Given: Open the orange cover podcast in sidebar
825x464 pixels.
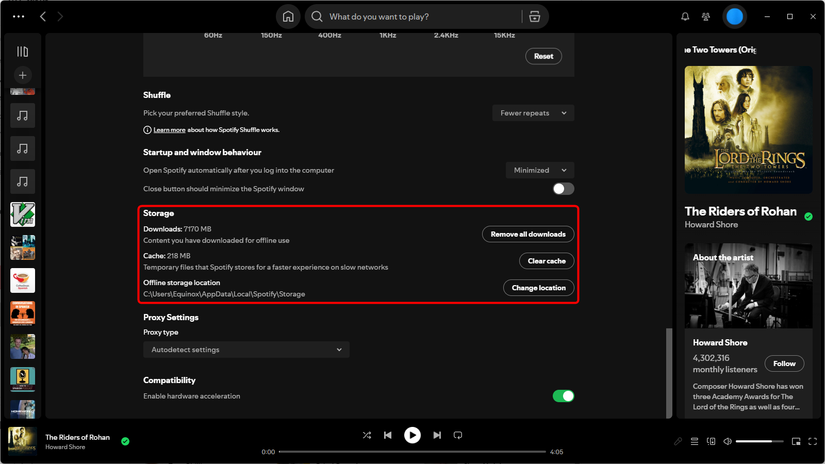Looking at the screenshot, I should pyautogui.click(x=22, y=314).
